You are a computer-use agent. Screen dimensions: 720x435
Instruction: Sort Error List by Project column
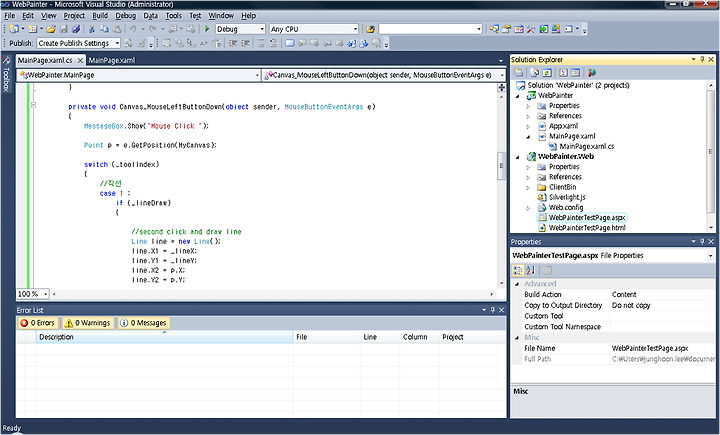tap(472, 337)
